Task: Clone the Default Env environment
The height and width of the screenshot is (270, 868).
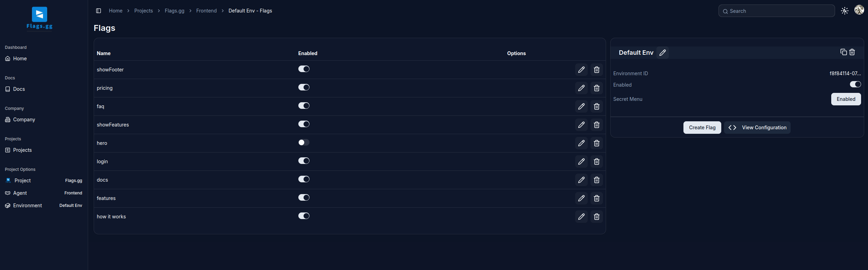Action: 844,52
